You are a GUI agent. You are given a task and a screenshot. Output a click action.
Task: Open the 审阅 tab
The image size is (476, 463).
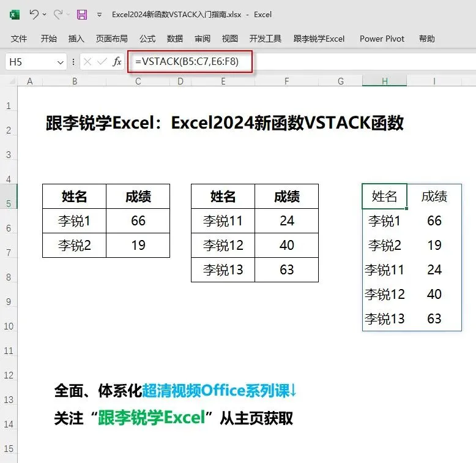pos(203,39)
